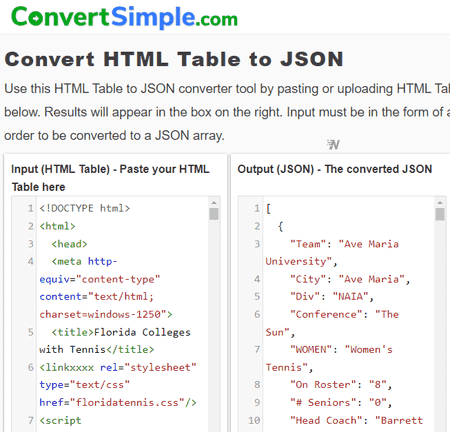Click the small gray N speed badge icon
This screenshot has width=450, height=432.
point(333,144)
